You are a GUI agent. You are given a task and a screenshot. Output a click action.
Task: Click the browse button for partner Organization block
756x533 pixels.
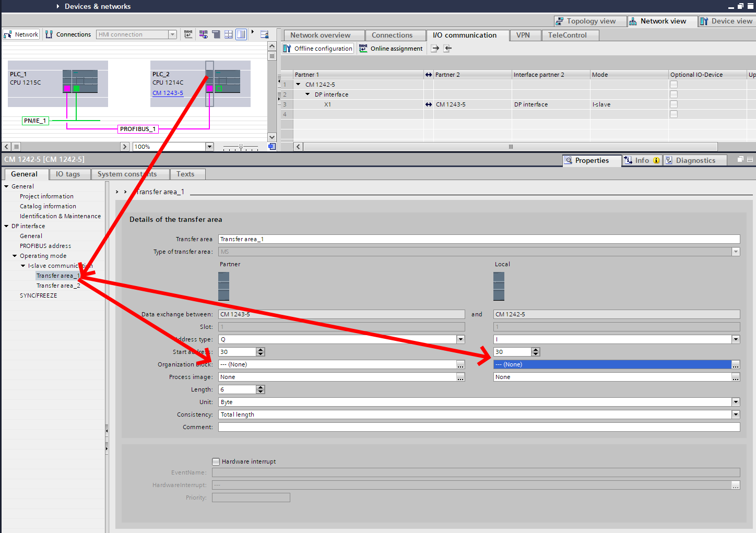pos(460,364)
